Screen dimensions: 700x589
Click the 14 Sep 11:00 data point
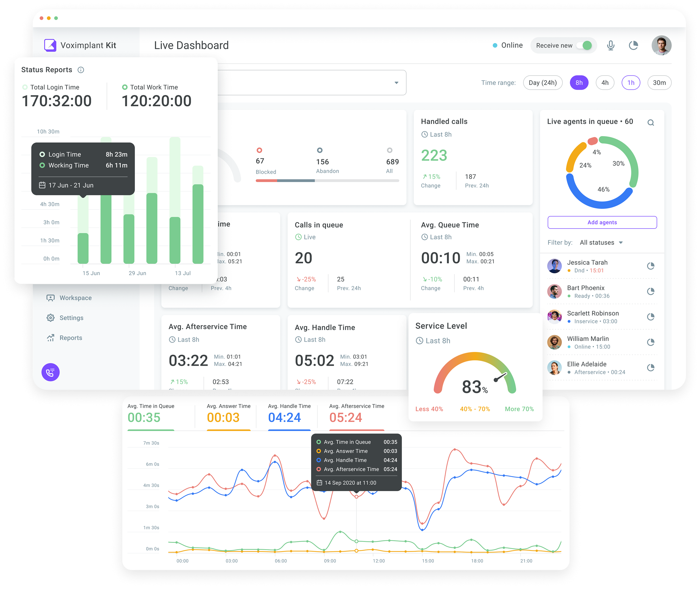[356, 497]
